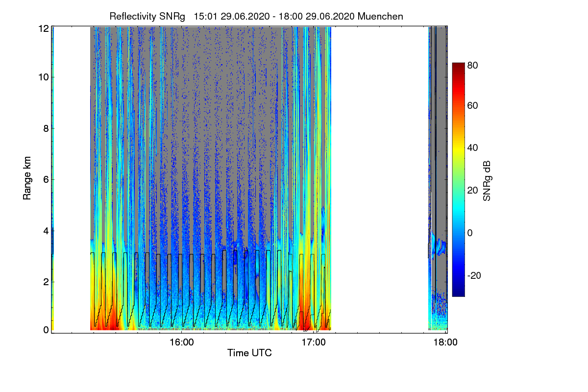Click the 8 km range tick label

tap(46, 128)
